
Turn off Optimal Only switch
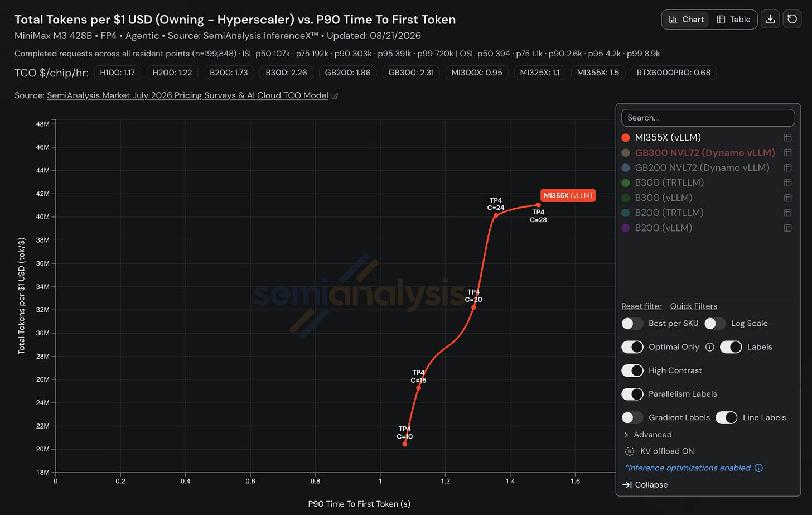632,347
